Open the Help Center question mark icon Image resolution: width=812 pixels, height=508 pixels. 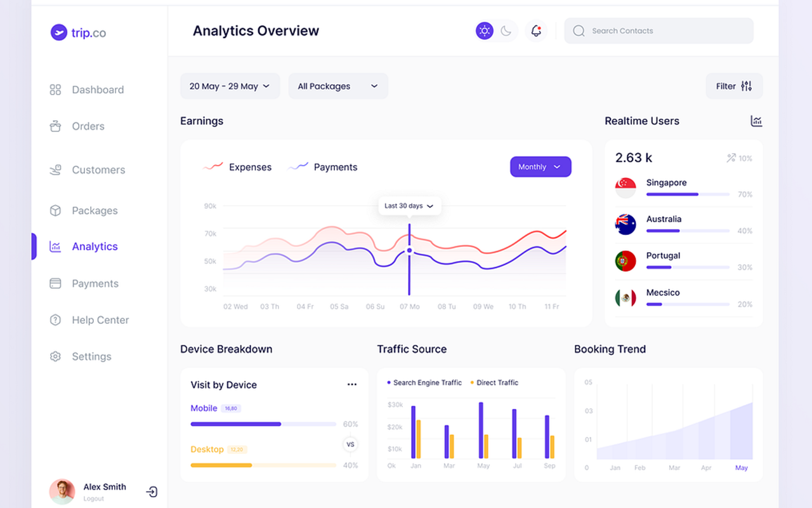point(55,319)
